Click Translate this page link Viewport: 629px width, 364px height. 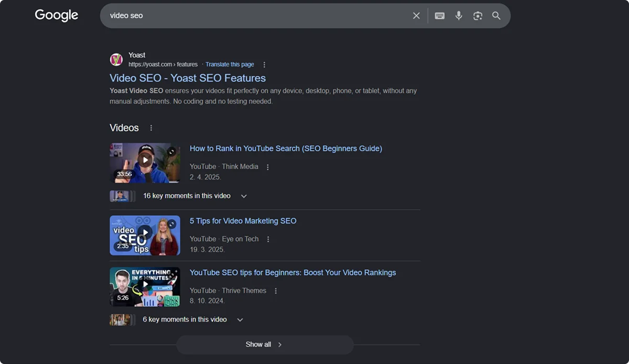pos(230,64)
